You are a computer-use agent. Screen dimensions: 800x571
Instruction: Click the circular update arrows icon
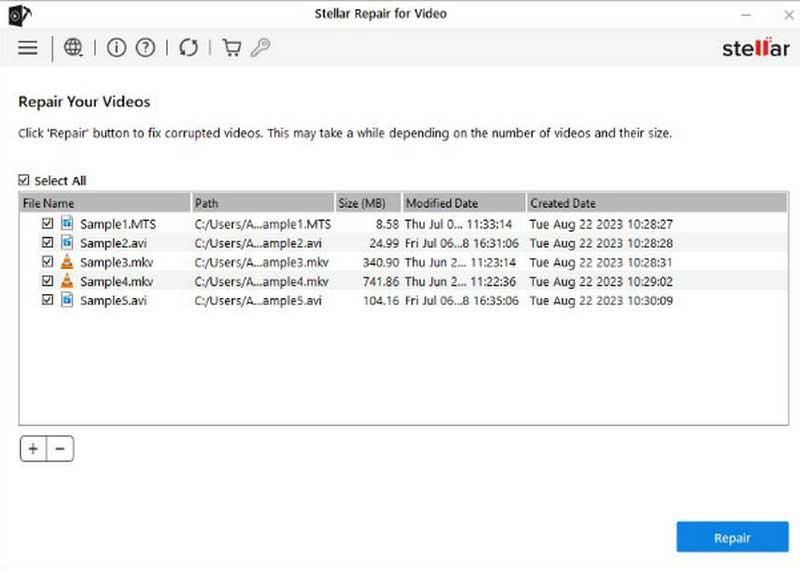click(x=188, y=48)
